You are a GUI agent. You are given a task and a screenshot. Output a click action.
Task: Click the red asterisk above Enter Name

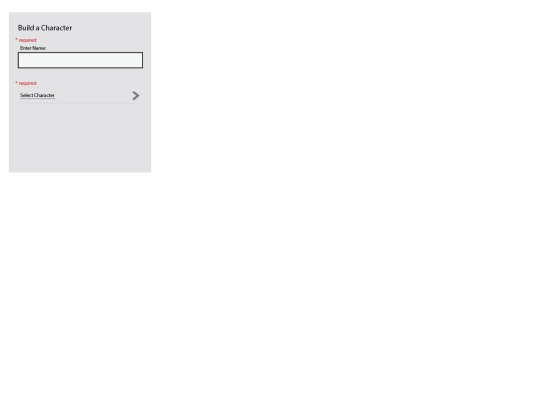pyautogui.click(x=17, y=40)
